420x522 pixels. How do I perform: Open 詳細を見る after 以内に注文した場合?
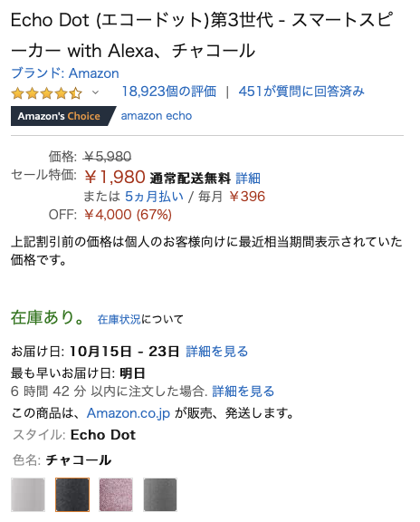(243, 391)
